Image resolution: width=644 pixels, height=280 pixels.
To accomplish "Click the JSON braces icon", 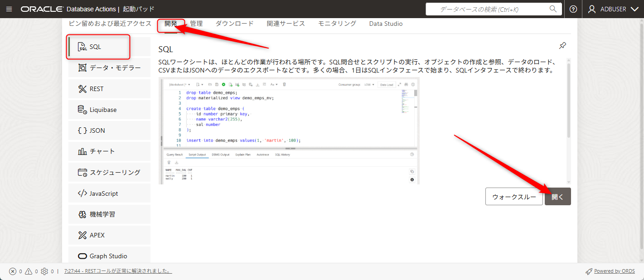I will point(82,130).
